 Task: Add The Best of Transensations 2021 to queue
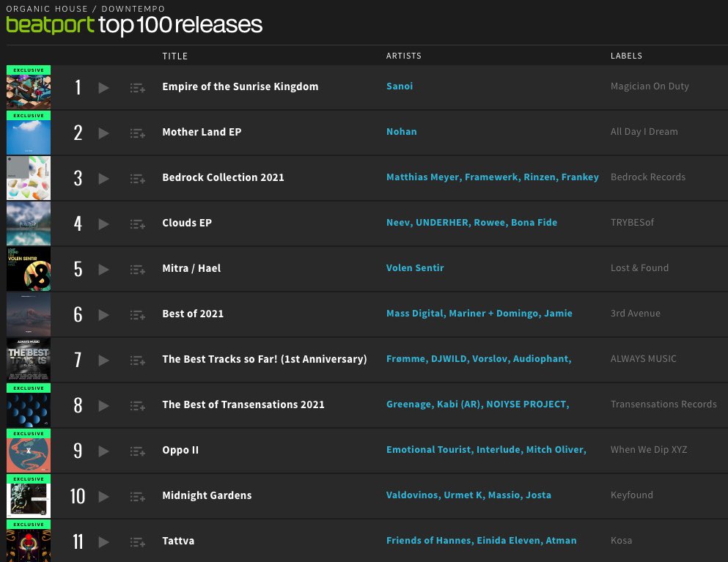137,406
